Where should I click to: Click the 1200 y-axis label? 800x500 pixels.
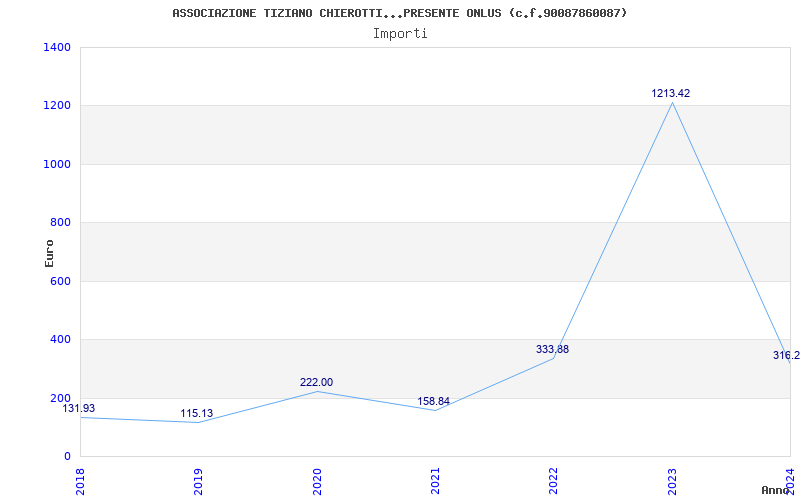(x=57, y=106)
